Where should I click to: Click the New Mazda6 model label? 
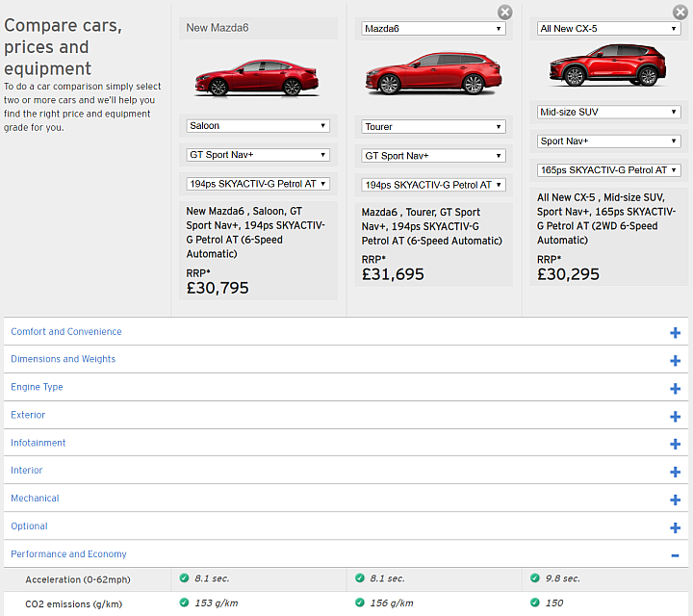pos(218,28)
